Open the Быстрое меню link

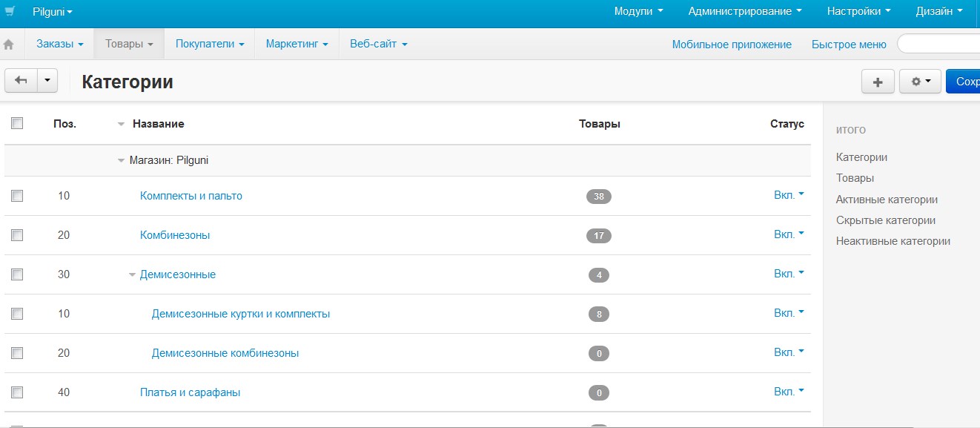point(849,45)
